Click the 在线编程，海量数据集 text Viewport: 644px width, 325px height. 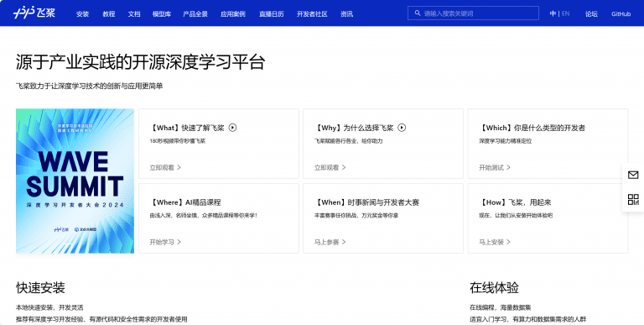point(501,307)
